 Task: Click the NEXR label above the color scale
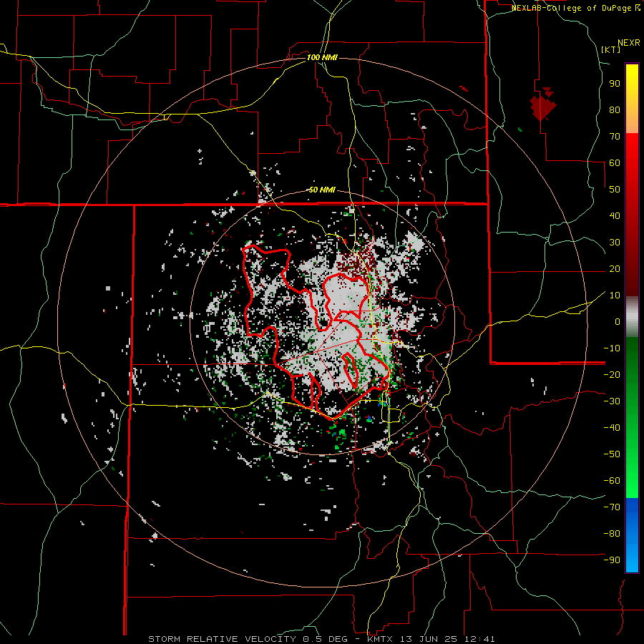click(629, 43)
